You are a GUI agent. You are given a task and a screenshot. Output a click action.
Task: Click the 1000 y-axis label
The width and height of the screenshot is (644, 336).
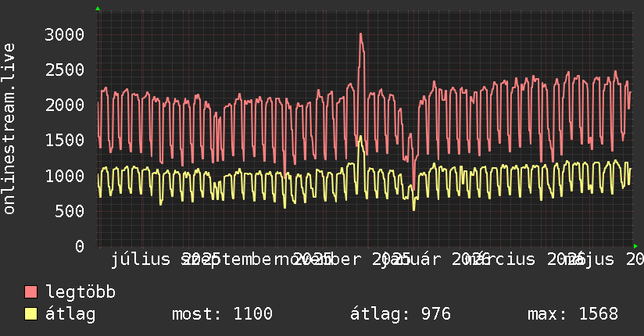(65, 176)
